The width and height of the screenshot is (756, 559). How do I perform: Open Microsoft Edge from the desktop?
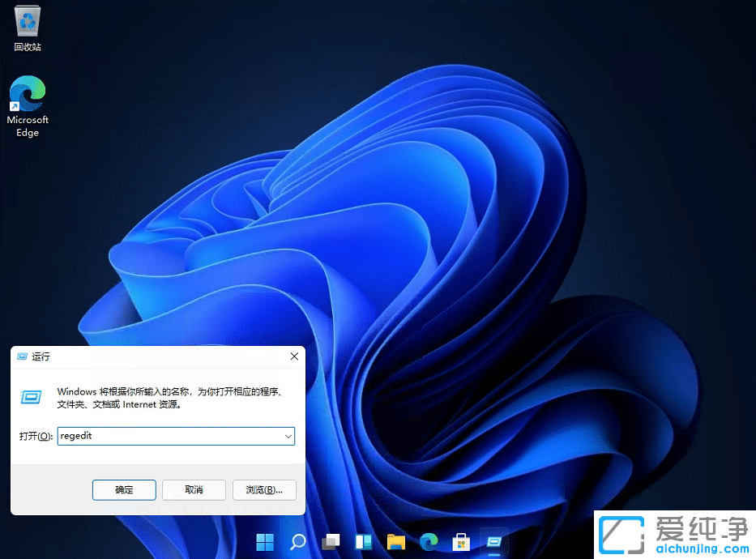(x=27, y=93)
